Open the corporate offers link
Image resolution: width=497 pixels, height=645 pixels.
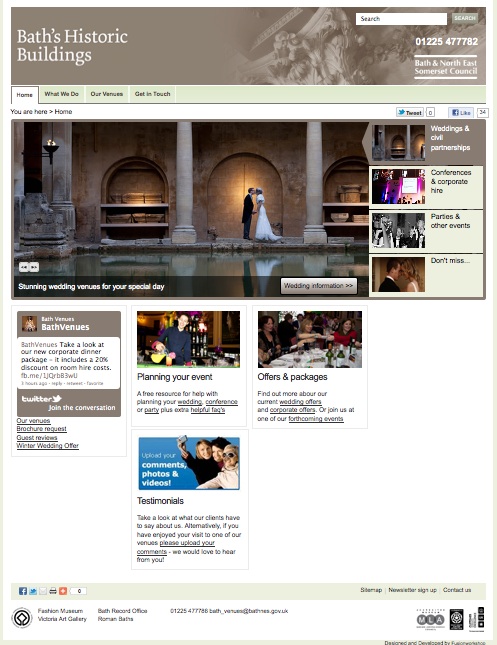(293, 410)
